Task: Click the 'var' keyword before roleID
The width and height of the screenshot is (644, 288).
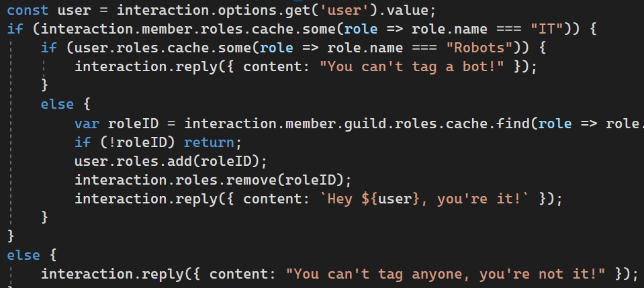Action: [x=87, y=124]
